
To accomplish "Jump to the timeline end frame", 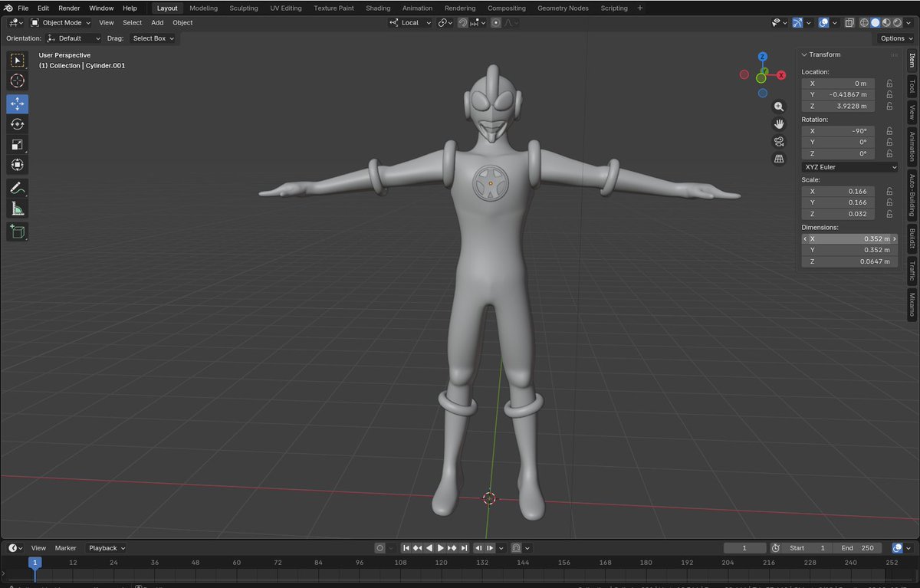I will pyautogui.click(x=464, y=548).
